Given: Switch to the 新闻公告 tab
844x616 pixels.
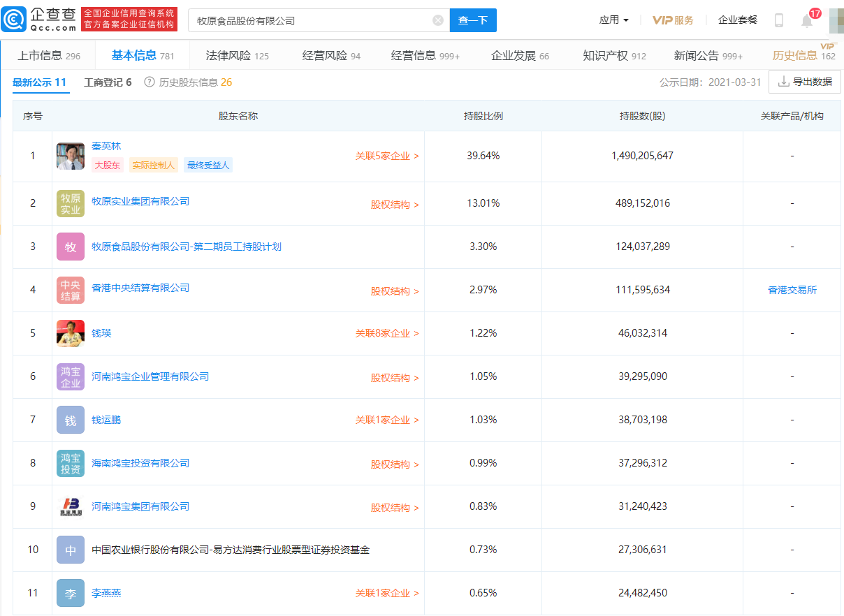Looking at the screenshot, I should click(708, 56).
